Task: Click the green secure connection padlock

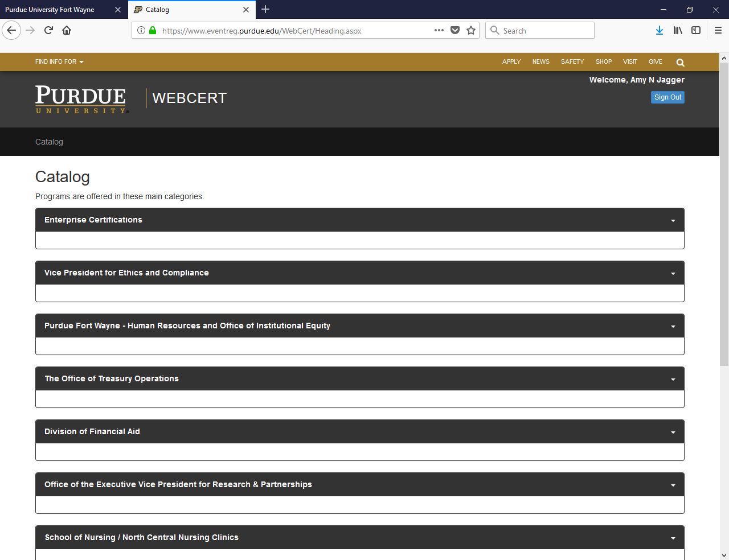Action: 153,30
